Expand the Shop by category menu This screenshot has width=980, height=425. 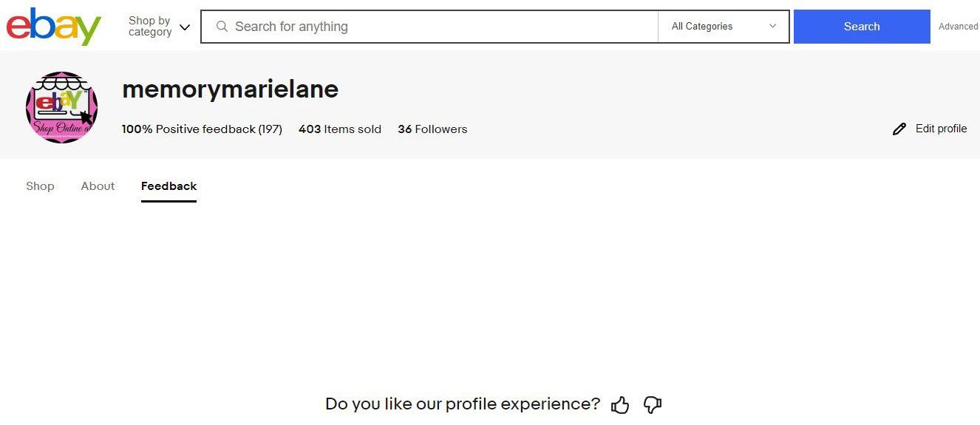click(150, 27)
